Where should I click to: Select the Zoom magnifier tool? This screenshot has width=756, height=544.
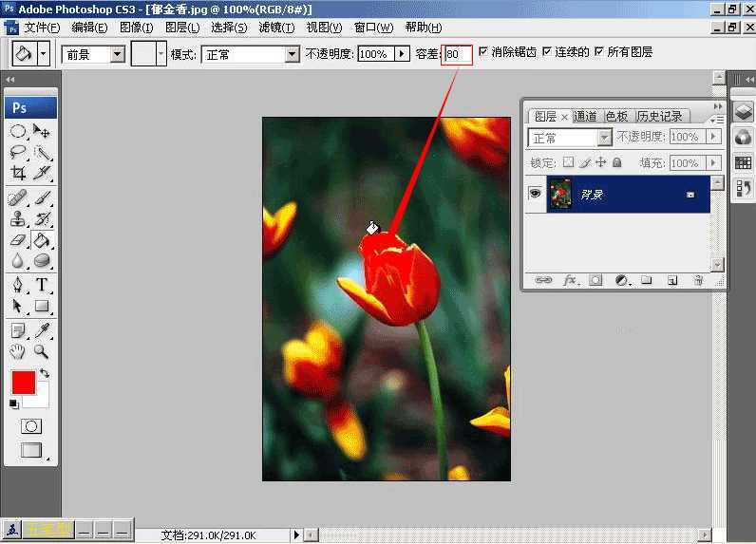click(42, 351)
